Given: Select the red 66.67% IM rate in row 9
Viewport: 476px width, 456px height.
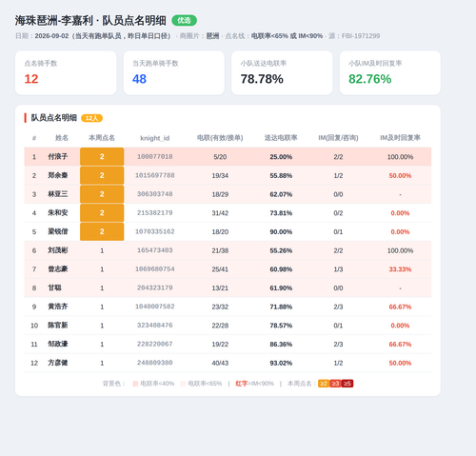Looking at the screenshot, I should tap(400, 307).
